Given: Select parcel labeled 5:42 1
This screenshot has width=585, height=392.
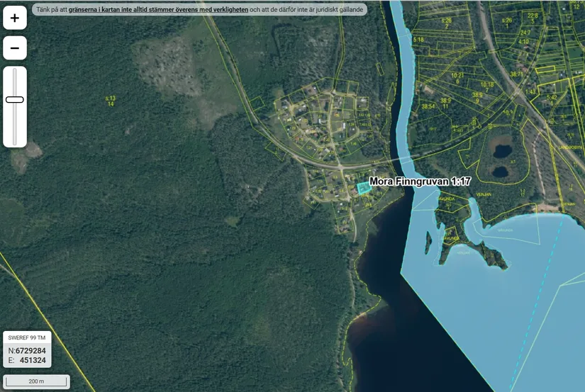Looking at the screenshot, I should [552, 100].
